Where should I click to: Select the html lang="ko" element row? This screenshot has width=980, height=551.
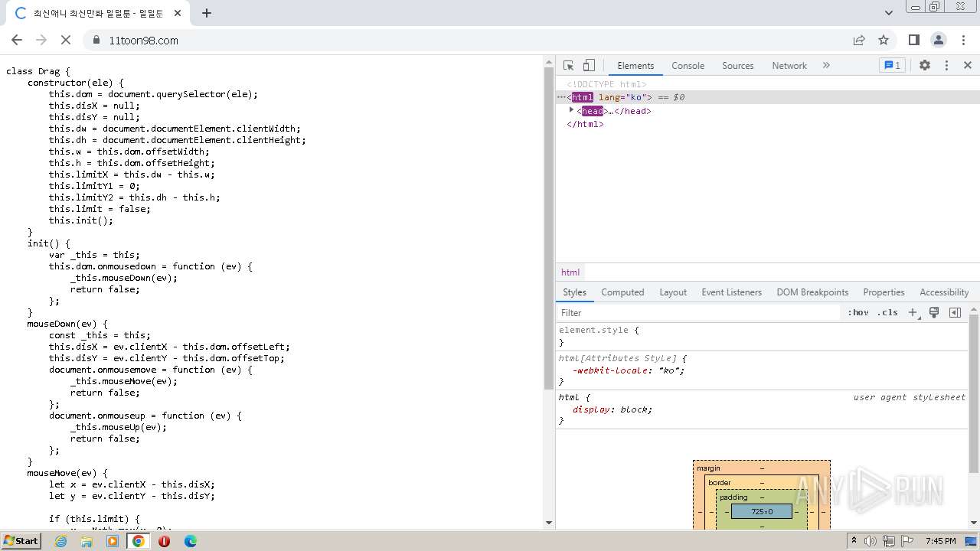tap(767, 97)
